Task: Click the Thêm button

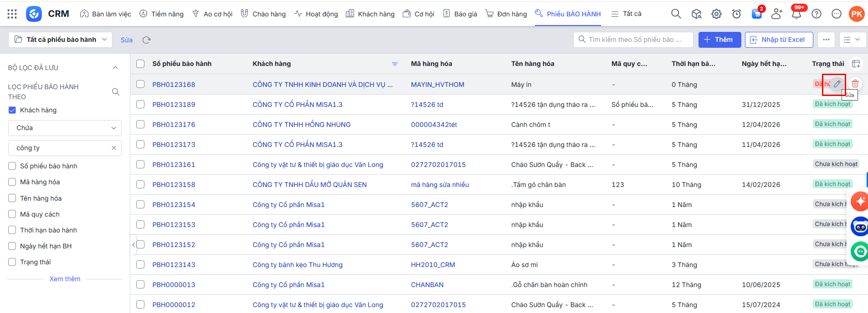Action: pos(719,40)
